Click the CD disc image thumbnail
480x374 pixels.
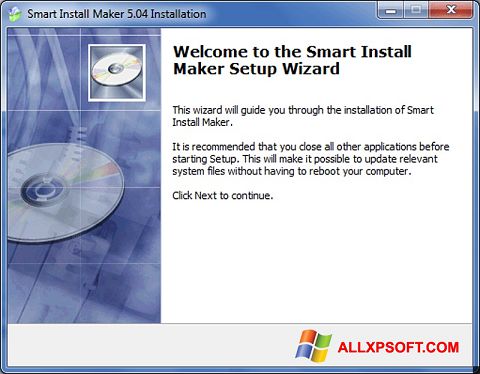point(117,73)
